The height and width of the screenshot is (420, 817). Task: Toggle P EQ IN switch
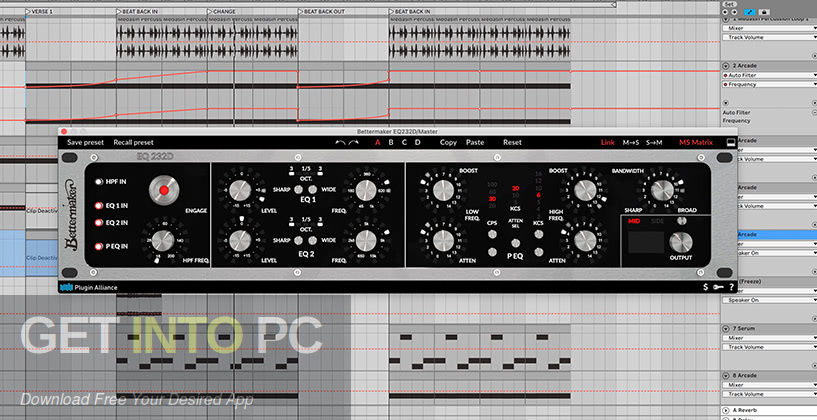click(x=98, y=246)
